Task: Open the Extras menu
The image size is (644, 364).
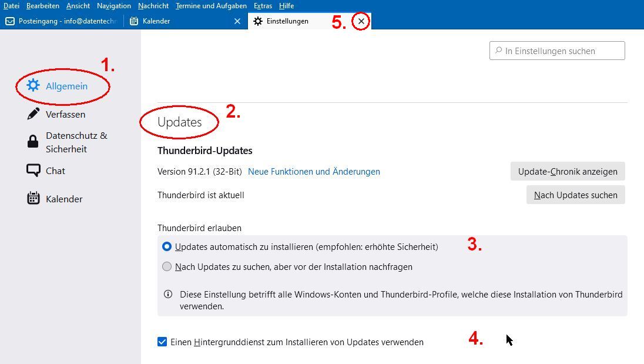Action: [263, 6]
